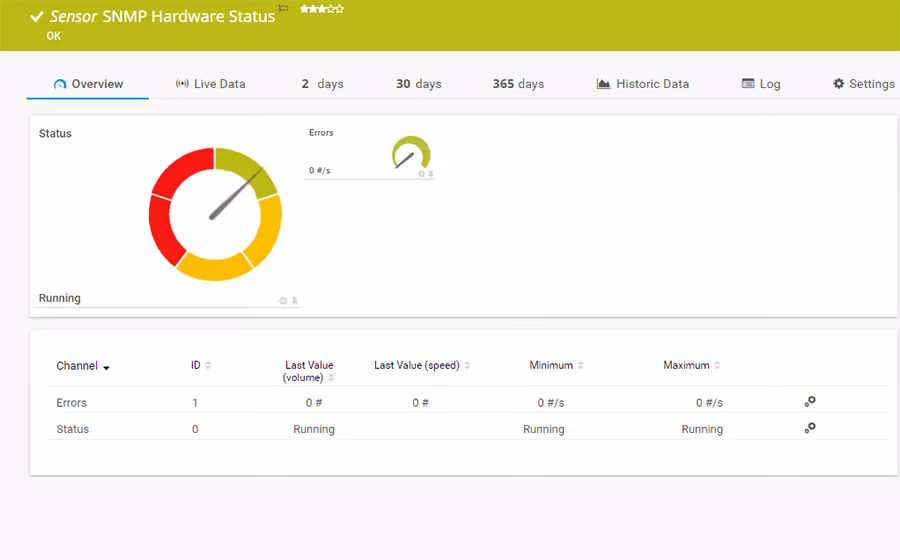Click the Status channel name in table
The width and height of the screenshot is (900, 560).
tap(72, 429)
